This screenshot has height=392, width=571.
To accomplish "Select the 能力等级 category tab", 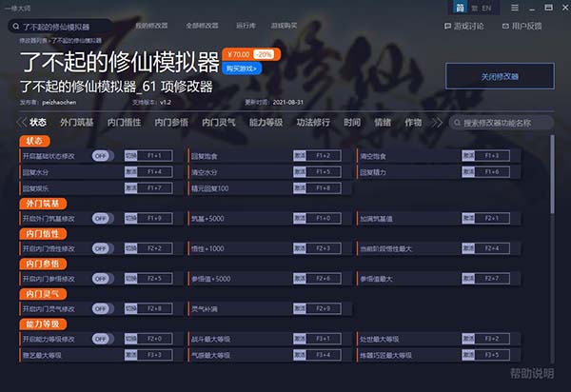I will click(x=266, y=123).
